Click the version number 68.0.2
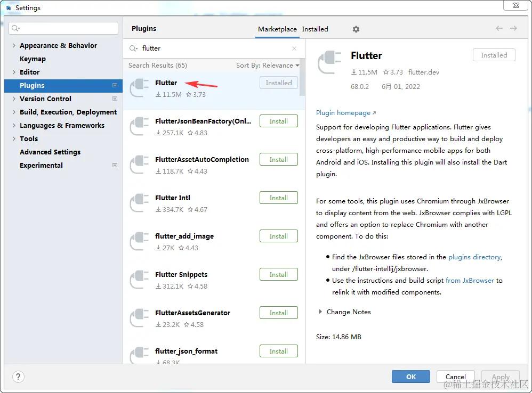Screen dimensions: 532x393 360,87
